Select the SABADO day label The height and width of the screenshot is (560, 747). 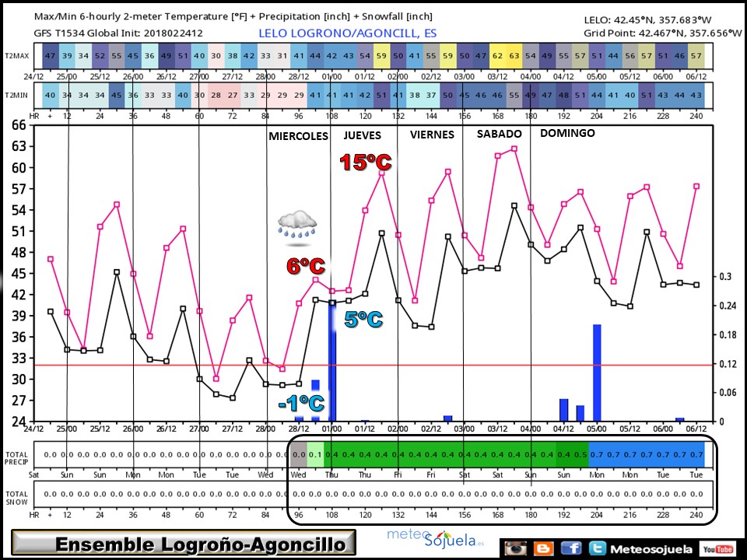point(500,134)
